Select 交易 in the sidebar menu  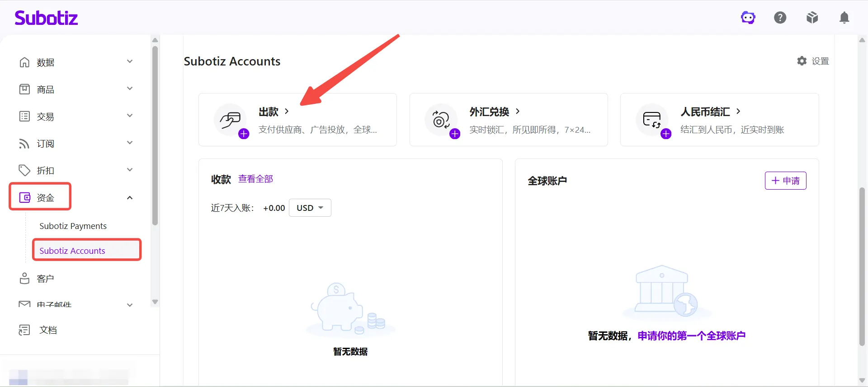click(46, 117)
